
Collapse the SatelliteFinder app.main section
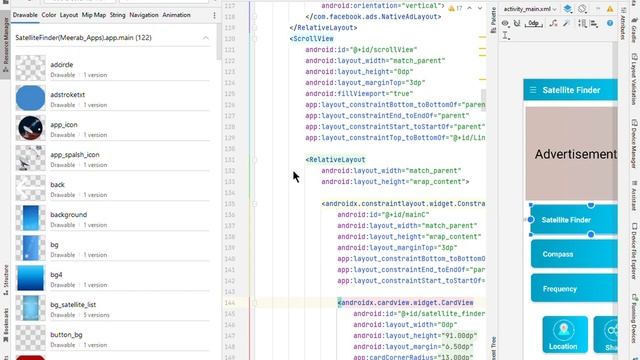click(x=205, y=38)
